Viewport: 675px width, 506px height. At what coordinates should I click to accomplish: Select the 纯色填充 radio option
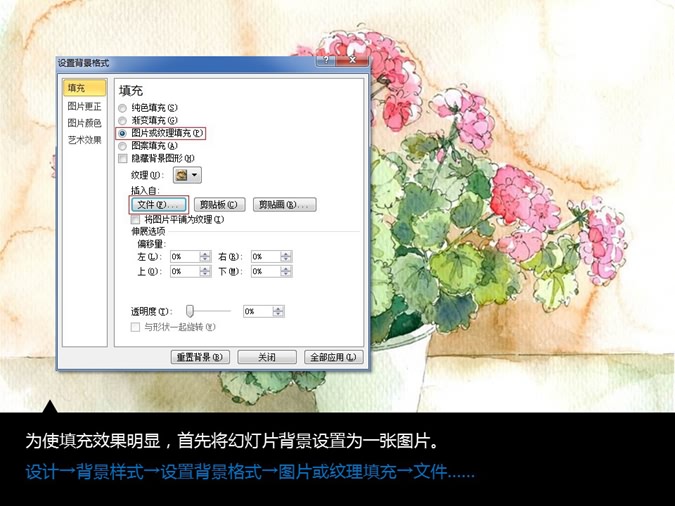coord(123,108)
